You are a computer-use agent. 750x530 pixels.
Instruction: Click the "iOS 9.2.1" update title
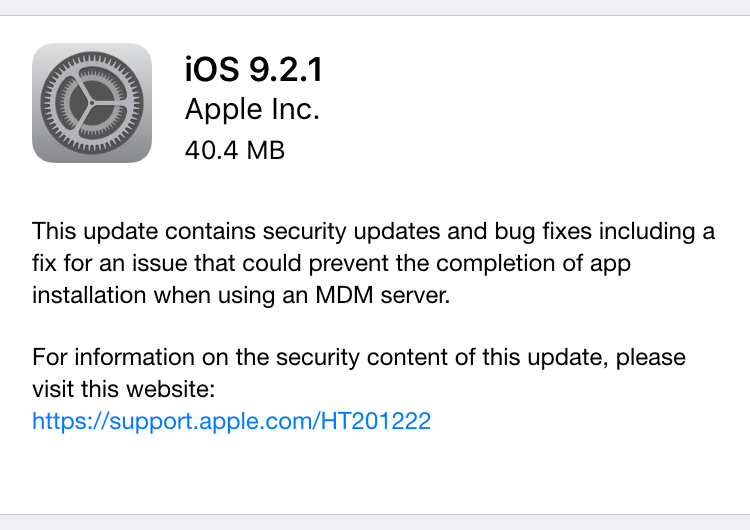pyautogui.click(x=254, y=69)
